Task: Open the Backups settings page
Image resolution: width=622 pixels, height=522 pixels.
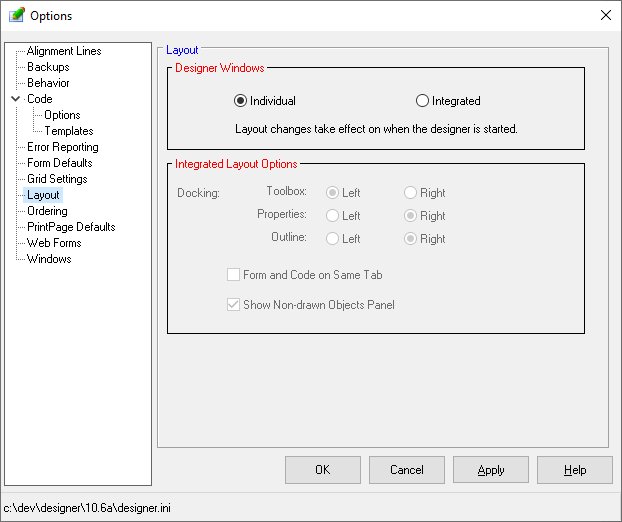Action: click(x=48, y=67)
